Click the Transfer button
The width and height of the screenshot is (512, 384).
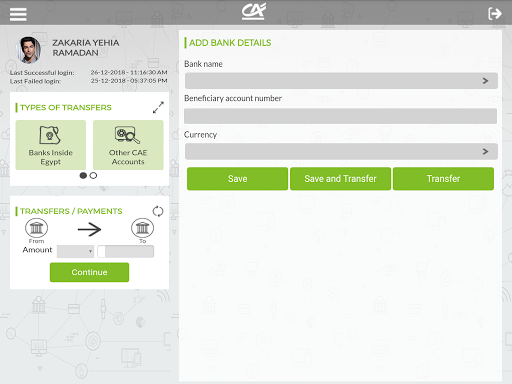(443, 179)
